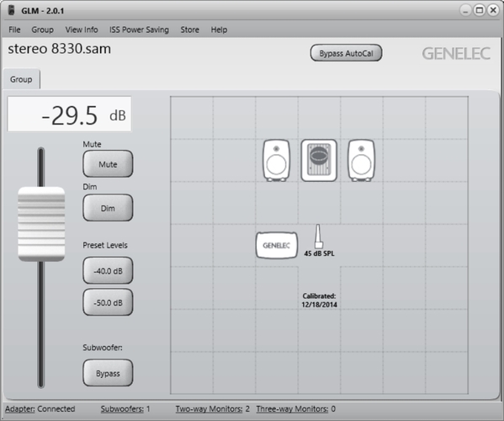Set preset level -50.0 dB
Image resolution: width=504 pixels, height=421 pixels.
[x=108, y=302]
